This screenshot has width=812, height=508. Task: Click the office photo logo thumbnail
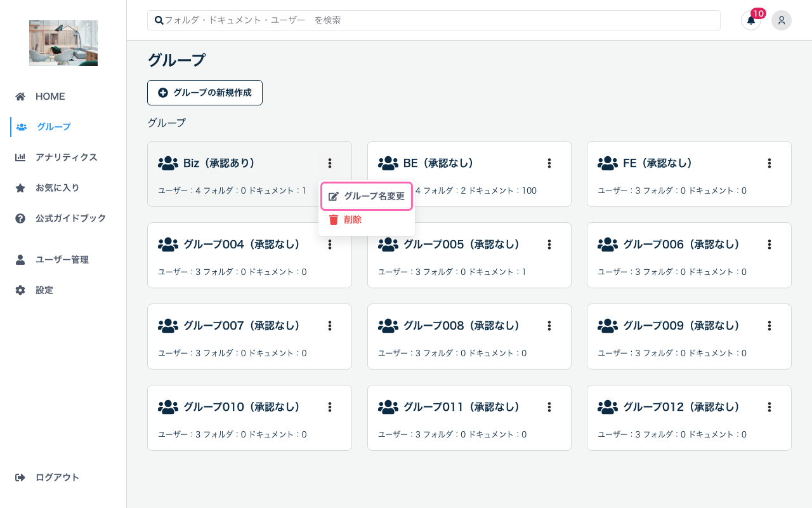coord(63,43)
